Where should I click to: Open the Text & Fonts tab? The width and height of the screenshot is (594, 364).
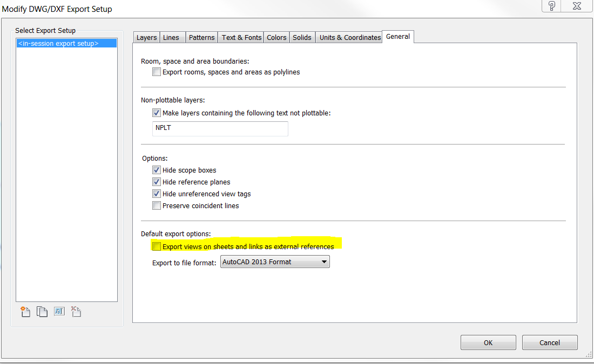click(x=241, y=38)
